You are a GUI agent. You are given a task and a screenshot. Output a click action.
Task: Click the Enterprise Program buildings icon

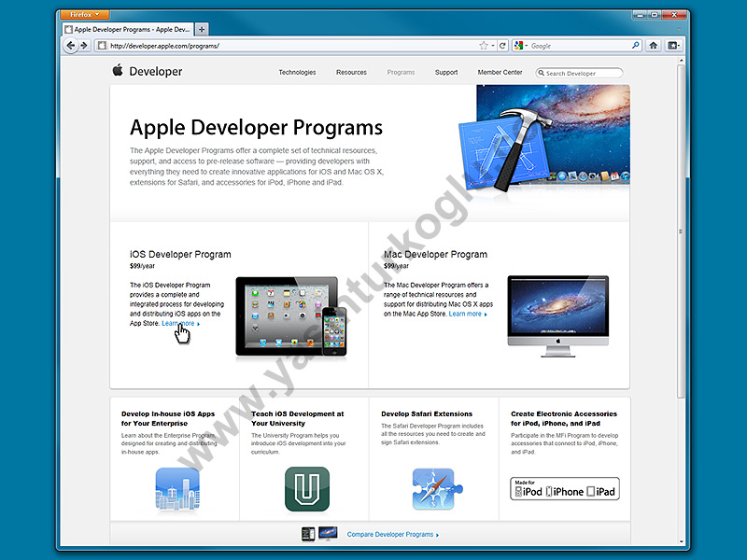(x=177, y=489)
